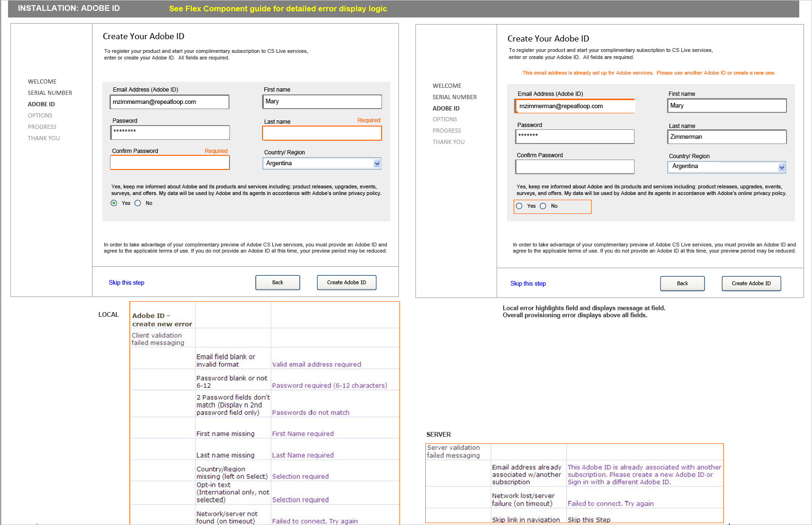Click Create Your Adobe ID heading in left form
This screenshot has width=812, height=525.
pos(144,36)
